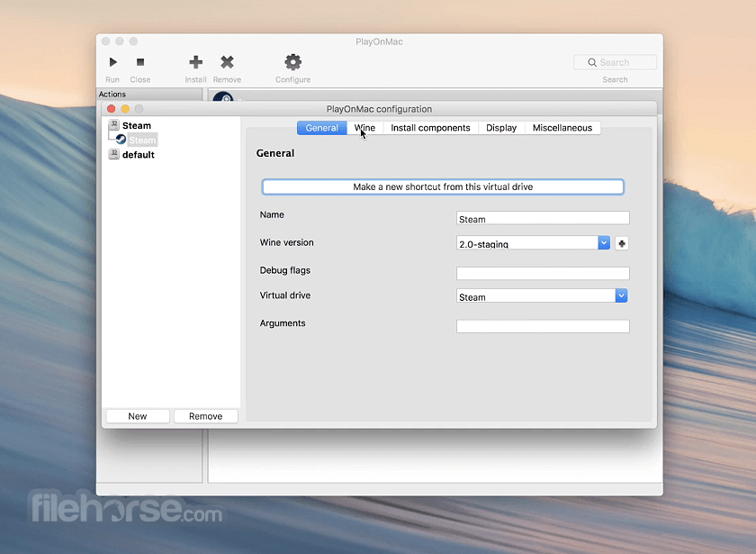Select the Steam virtual drive tree item
The width and height of the screenshot is (756, 554).
pyautogui.click(x=137, y=125)
